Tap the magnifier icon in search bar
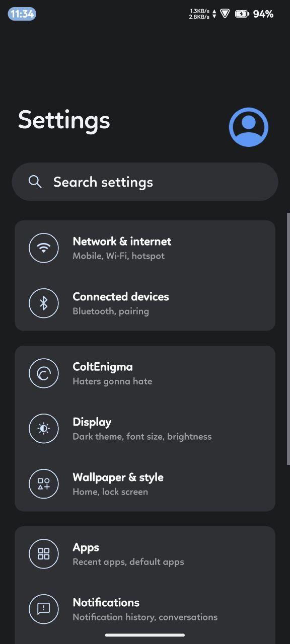The height and width of the screenshot is (644, 290). click(x=35, y=182)
